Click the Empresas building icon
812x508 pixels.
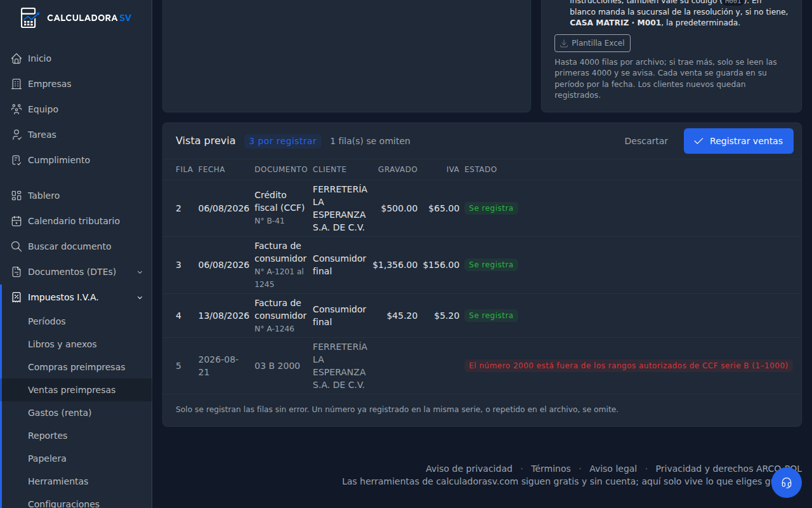16,84
